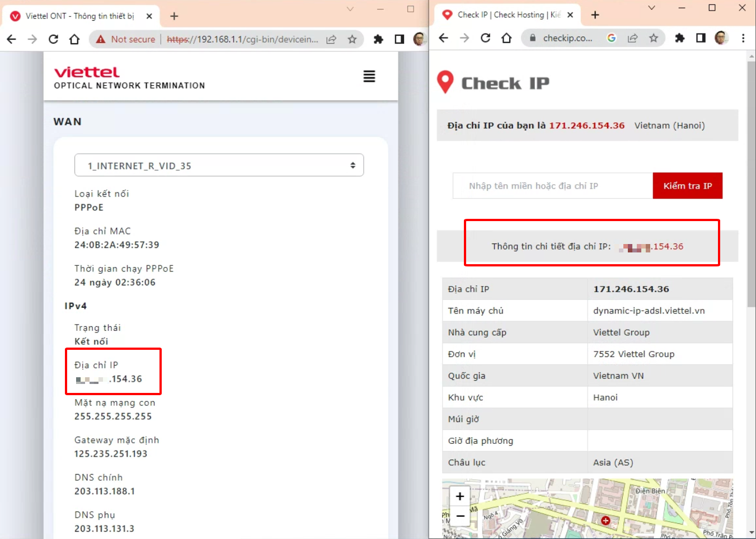Screen dimensions: 756x539
Task: Close the Check IP tab
Action: [570, 15]
